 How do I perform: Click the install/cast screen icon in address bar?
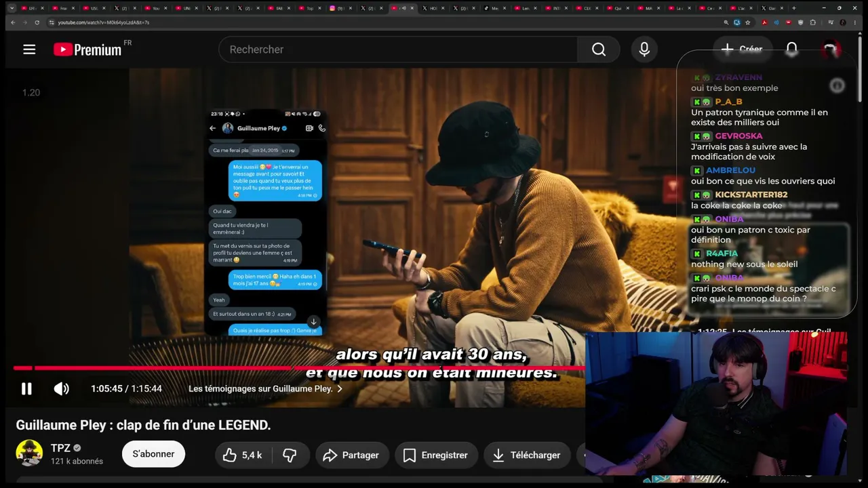coord(737,22)
